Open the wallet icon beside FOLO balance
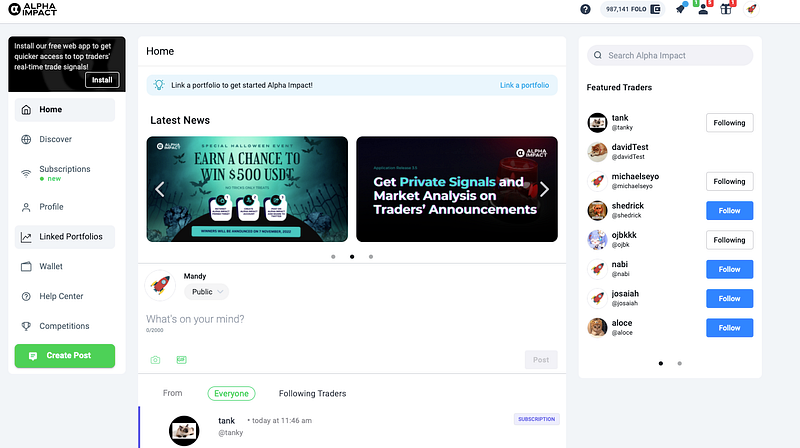Image resolution: width=800 pixels, height=448 pixels. [656, 9]
